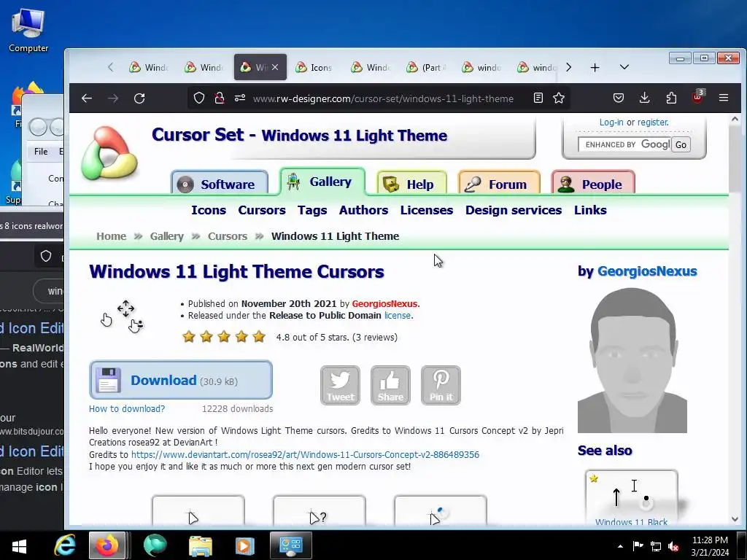
Task: Open the Gallery section tab
Action: pyautogui.click(x=322, y=182)
